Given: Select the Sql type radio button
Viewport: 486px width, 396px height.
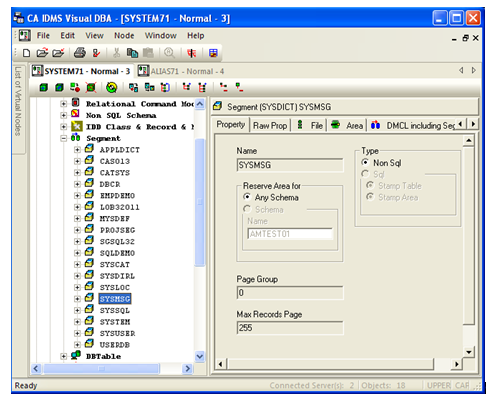Looking at the screenshot, I should [365, 174].
